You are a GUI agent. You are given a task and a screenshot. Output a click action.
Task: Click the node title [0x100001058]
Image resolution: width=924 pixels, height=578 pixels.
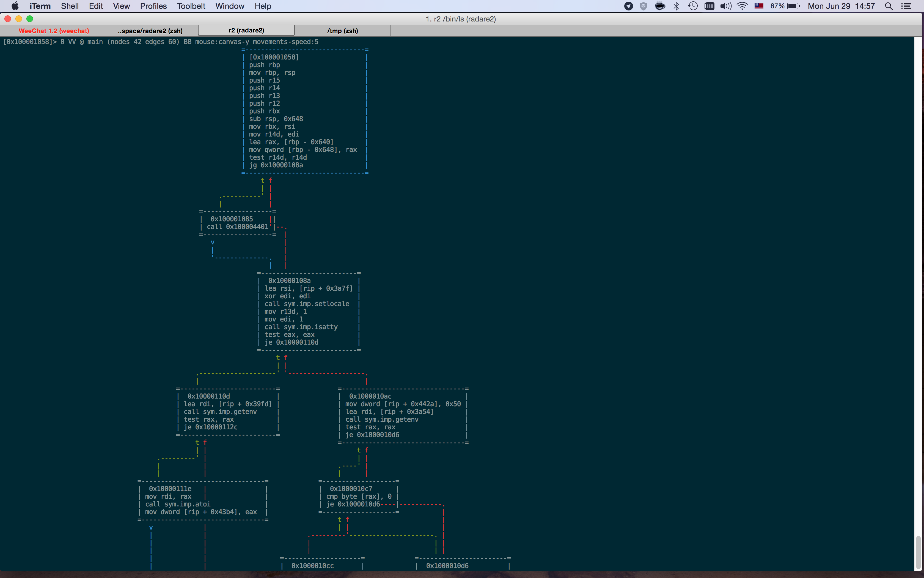pyautogui.click(x=274, y=57)
